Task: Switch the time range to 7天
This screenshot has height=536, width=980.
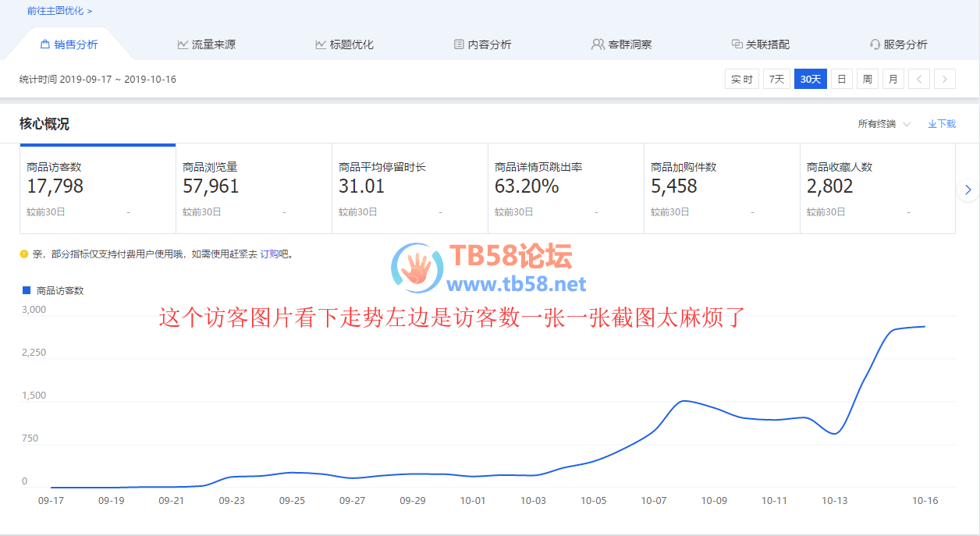Action: pos(776,79)
